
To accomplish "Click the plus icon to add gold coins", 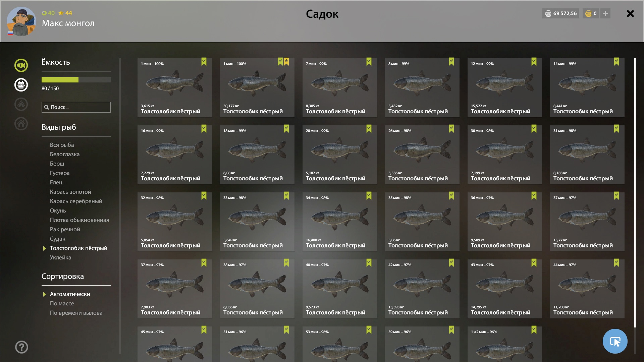I will 605,13.
